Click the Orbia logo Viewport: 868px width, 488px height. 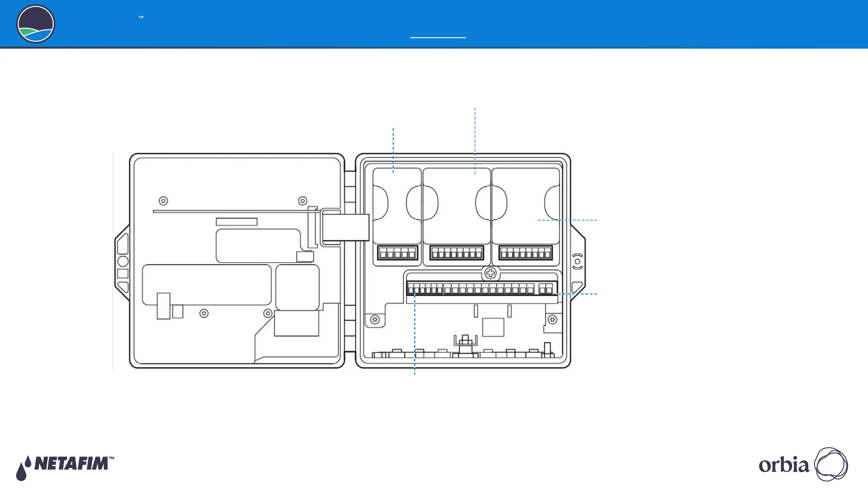click(803, 464)
